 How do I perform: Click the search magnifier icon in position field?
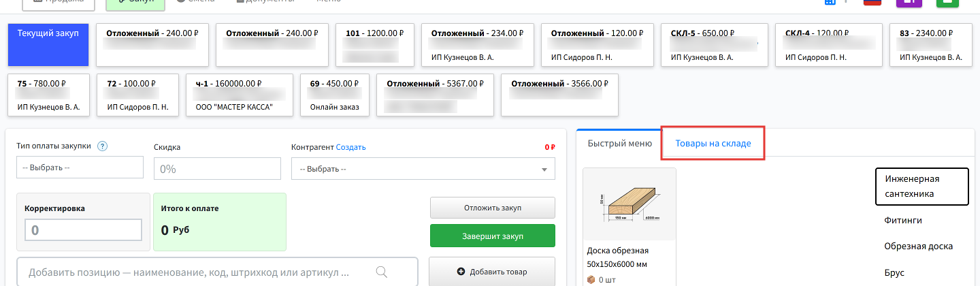click(382, 272)
